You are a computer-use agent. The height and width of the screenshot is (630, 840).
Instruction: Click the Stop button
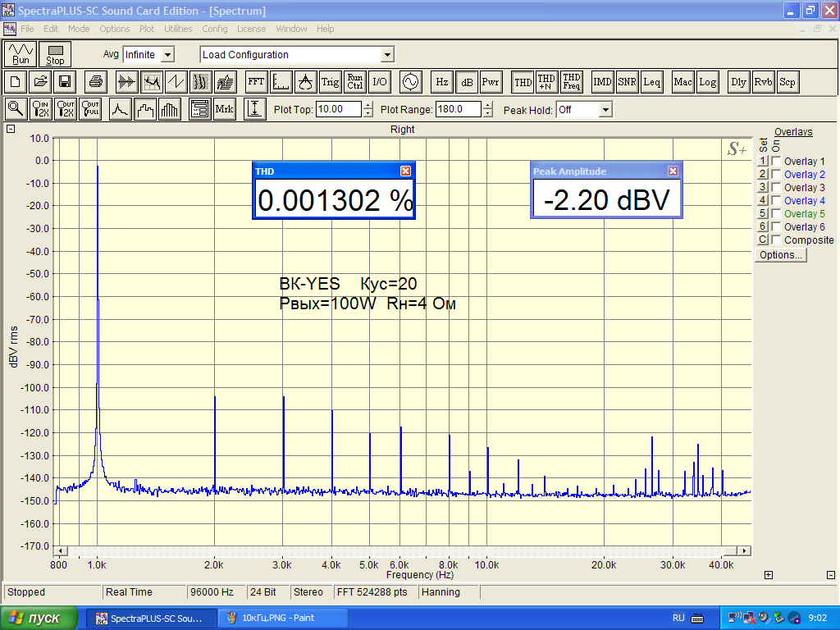tap(55, 54)
